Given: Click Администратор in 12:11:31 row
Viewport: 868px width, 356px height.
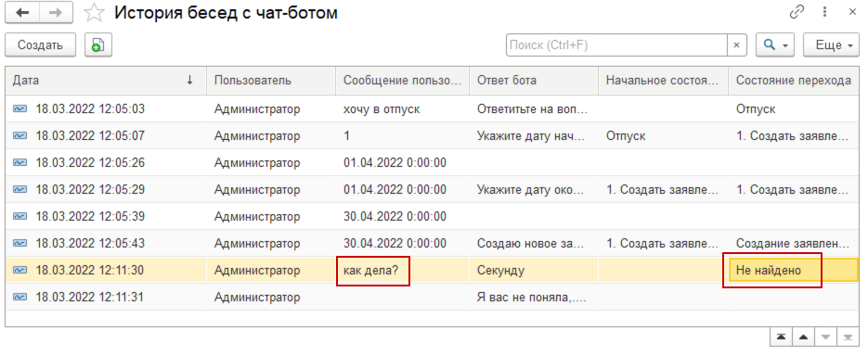Looking at the screenshot, I should point(257,297).
